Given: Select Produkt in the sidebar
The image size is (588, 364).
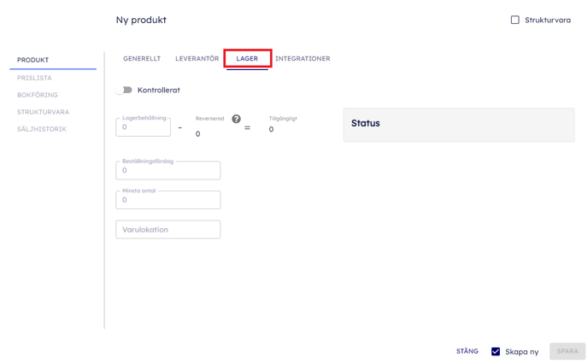Looking at the screenshot, I should point(33,61).
